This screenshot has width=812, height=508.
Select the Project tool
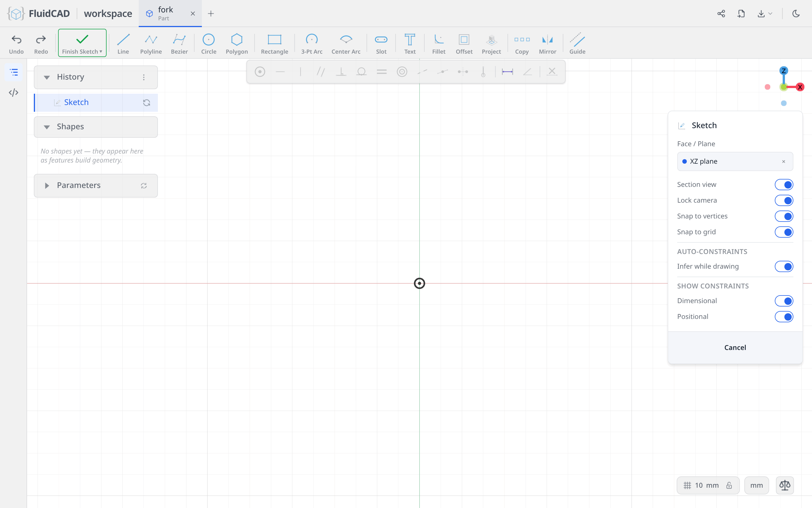[491, 44]
